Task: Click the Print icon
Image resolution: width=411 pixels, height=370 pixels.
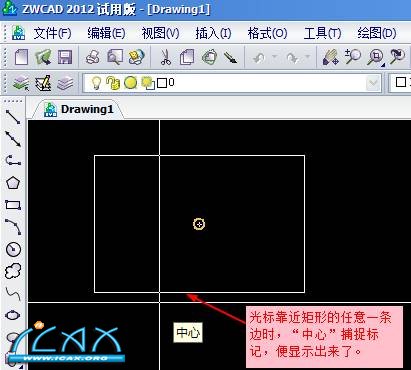Action: pyautogui.click(x=92, y=57)
